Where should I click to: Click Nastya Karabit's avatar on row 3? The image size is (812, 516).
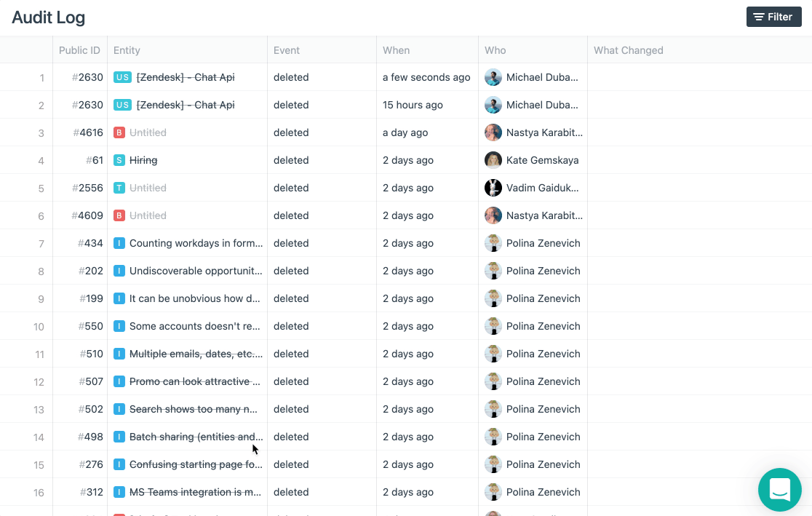[493, 132]
